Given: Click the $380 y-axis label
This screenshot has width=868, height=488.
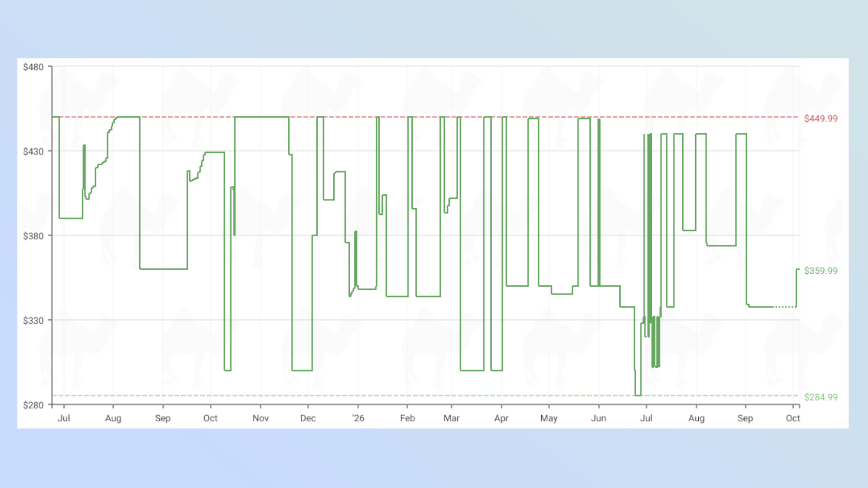Looking at the screenshot, I should click(x=33, y=236).
